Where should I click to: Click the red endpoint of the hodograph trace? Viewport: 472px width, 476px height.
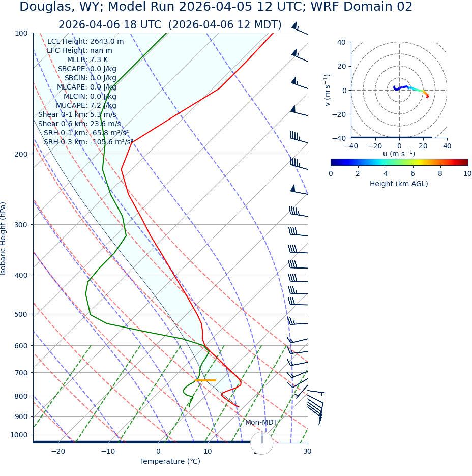(427, 96)
